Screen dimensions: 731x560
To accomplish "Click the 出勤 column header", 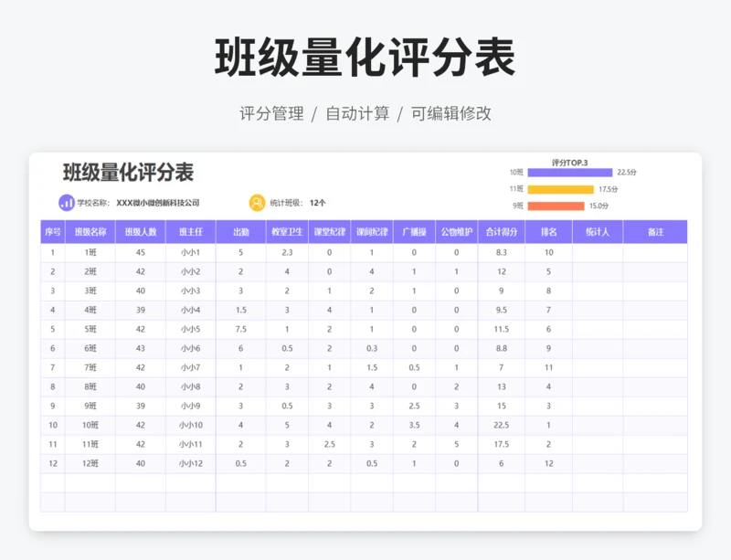I will coord(240,232).
